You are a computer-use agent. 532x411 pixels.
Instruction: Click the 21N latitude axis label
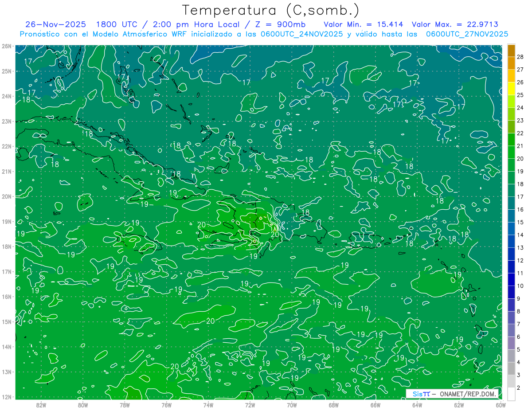[6, 171]
